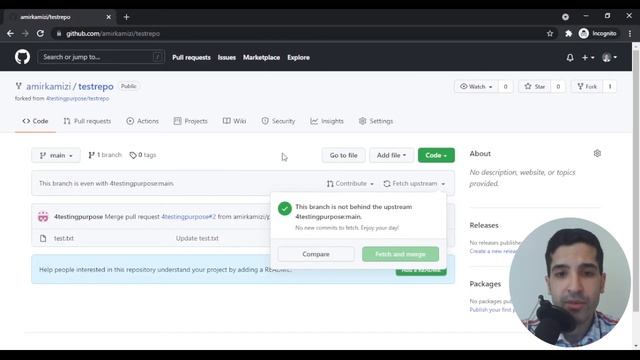
Task: Open Pull requests in top navigation
Action: [191, 58]
